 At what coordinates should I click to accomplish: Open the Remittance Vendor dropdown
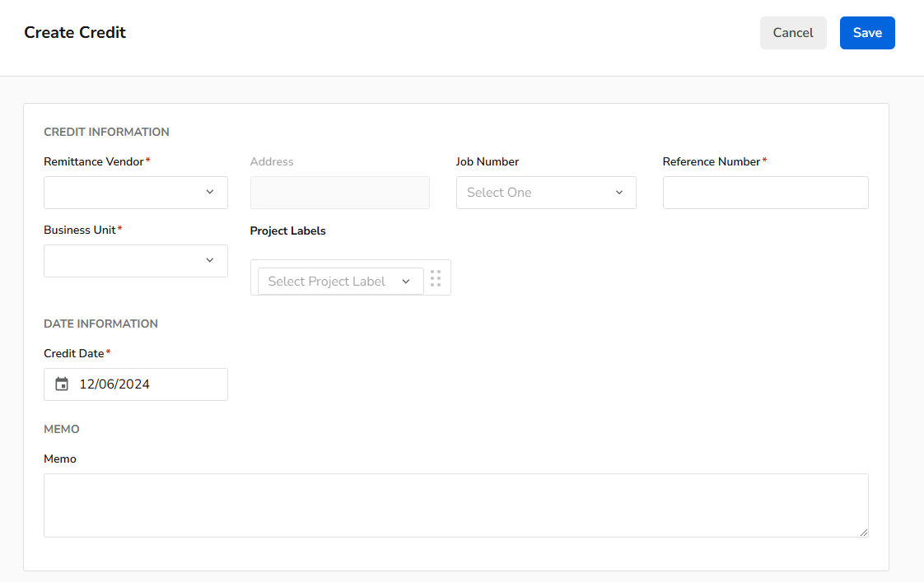click(136, 193)
